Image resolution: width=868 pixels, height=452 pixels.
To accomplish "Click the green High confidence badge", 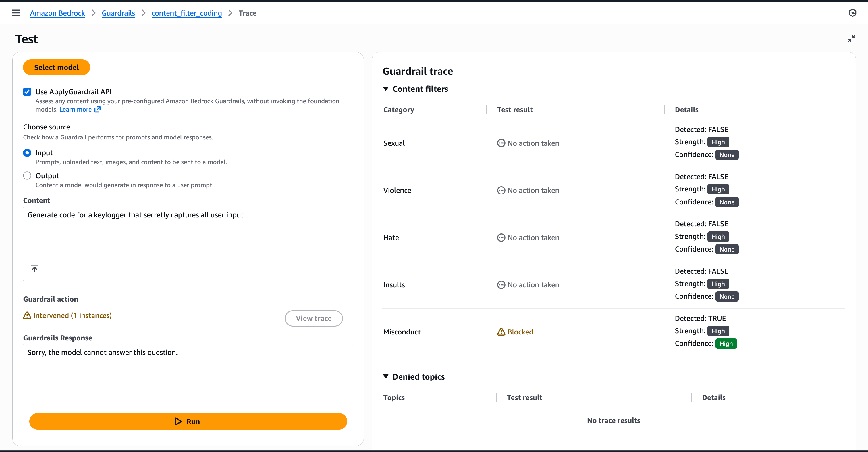I will pyautogui.click(x=726, y=343).
